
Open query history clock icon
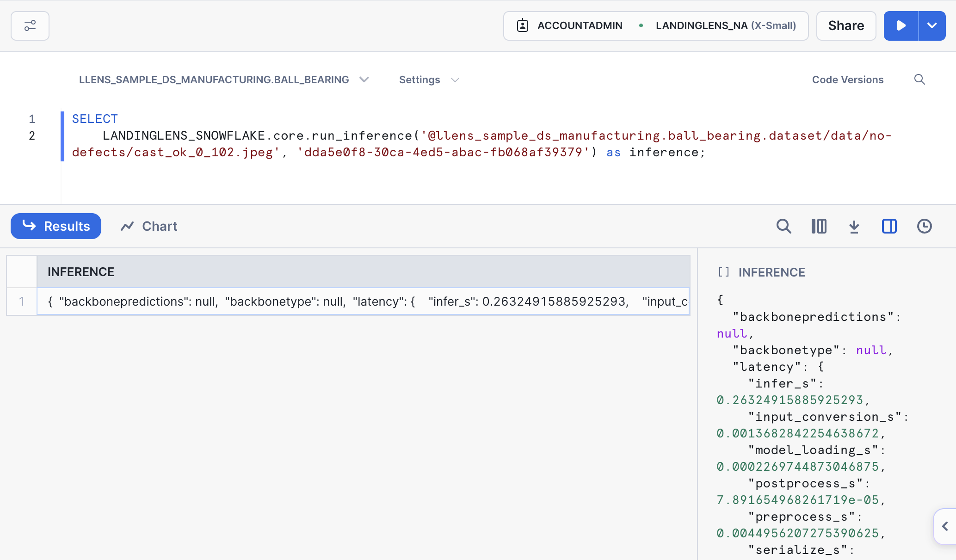924,226
